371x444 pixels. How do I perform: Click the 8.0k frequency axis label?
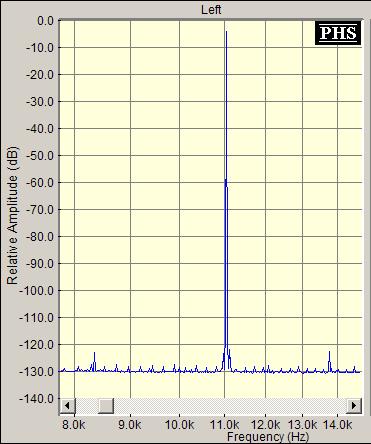(x=74, y=425)
